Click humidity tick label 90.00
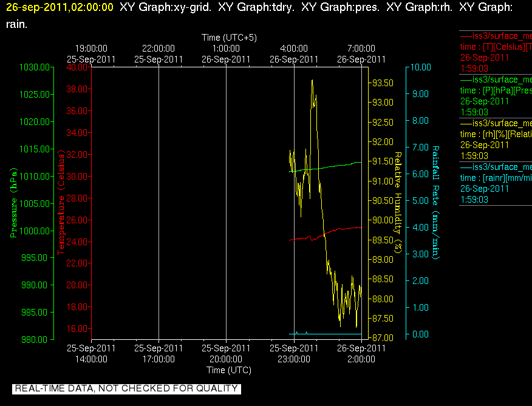The height and width of the screenshot is (406, 532). pyautogui.click(x=383, y=220)
